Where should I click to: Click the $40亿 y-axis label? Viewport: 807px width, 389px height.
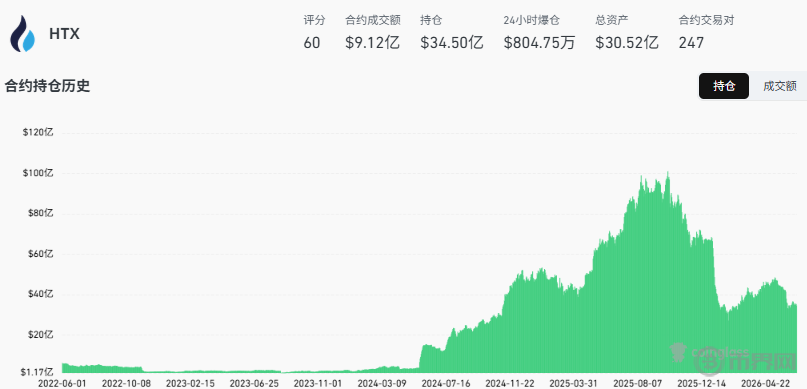[40, 294]
